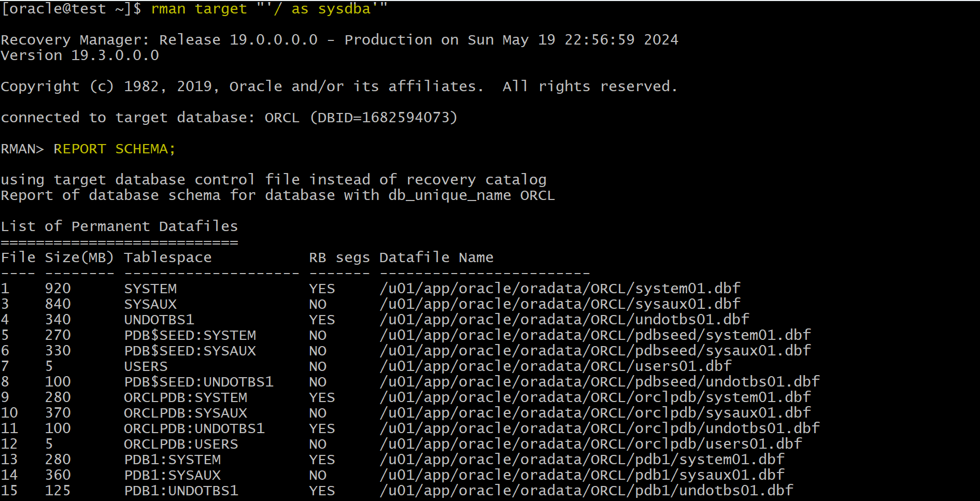Viewport: 980px width, 501px height.
Task: Click the PDB$SEED:SYSTEM tablespace name
Action: pos(190,335)
